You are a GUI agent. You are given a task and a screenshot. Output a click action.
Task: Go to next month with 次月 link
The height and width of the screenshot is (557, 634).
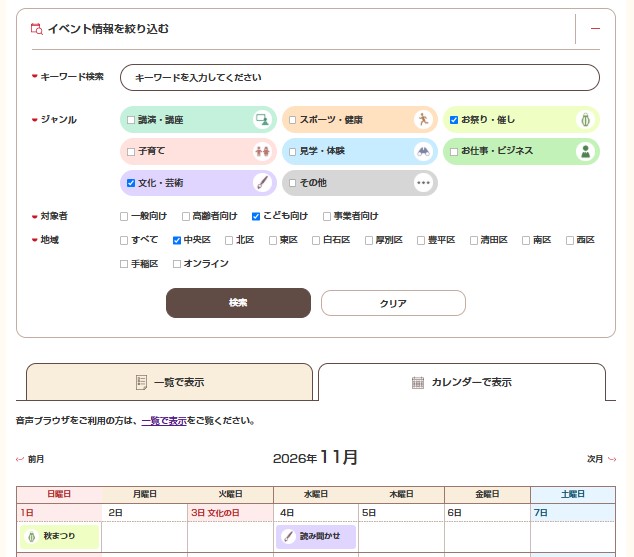pos(595,459)
